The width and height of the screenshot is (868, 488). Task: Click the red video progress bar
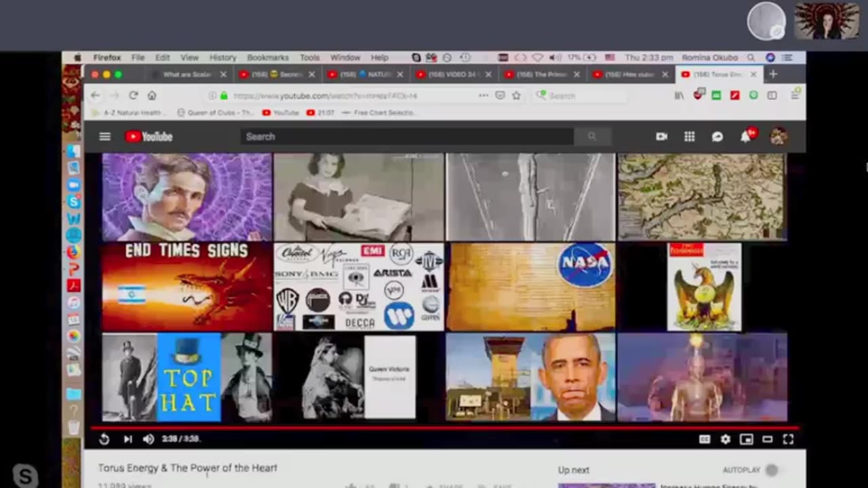pos(445,428)
